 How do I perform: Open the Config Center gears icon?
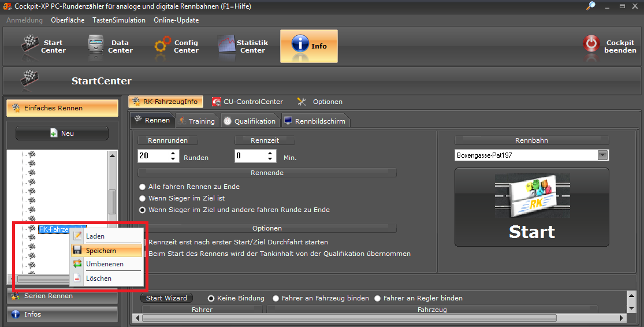click(163, 46)
